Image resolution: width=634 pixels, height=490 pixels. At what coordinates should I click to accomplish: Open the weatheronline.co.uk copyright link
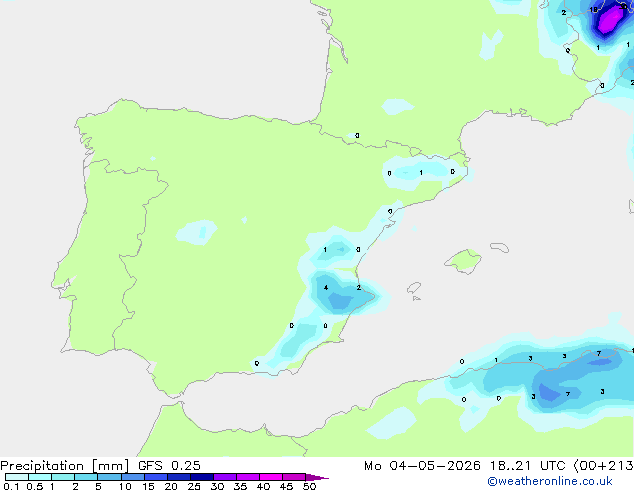point(550,481)
